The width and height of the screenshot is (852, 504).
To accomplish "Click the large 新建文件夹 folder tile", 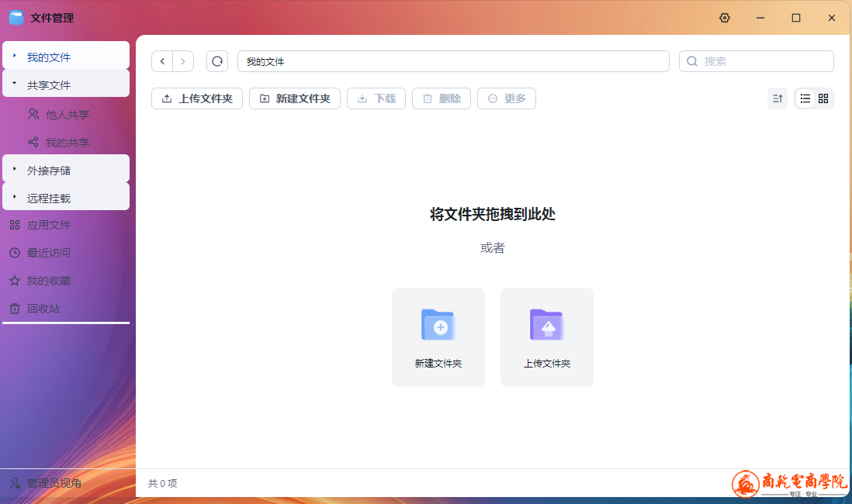I will (x=438, y=337).
